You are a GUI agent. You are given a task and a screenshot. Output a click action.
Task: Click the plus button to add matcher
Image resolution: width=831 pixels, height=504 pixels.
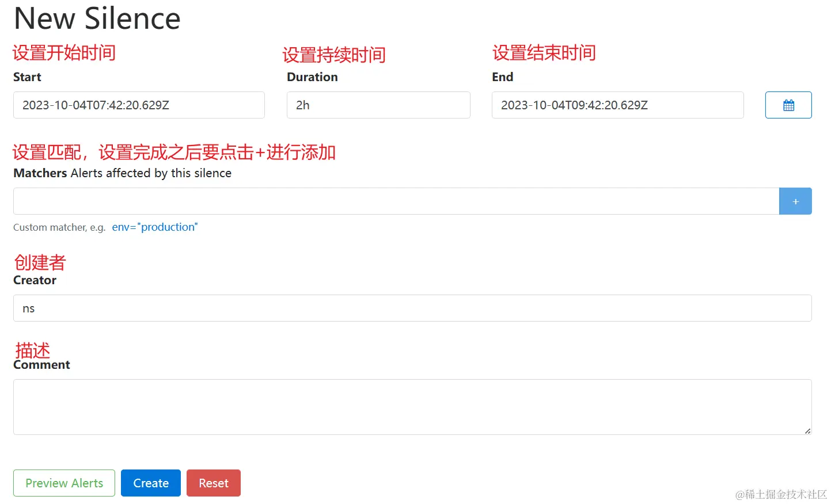795,201
